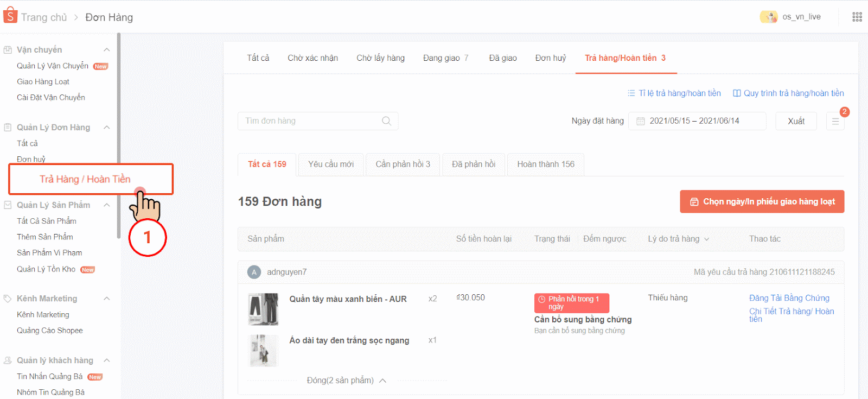
Task: Click calendar icon in date range field
Action: point(641,121)
